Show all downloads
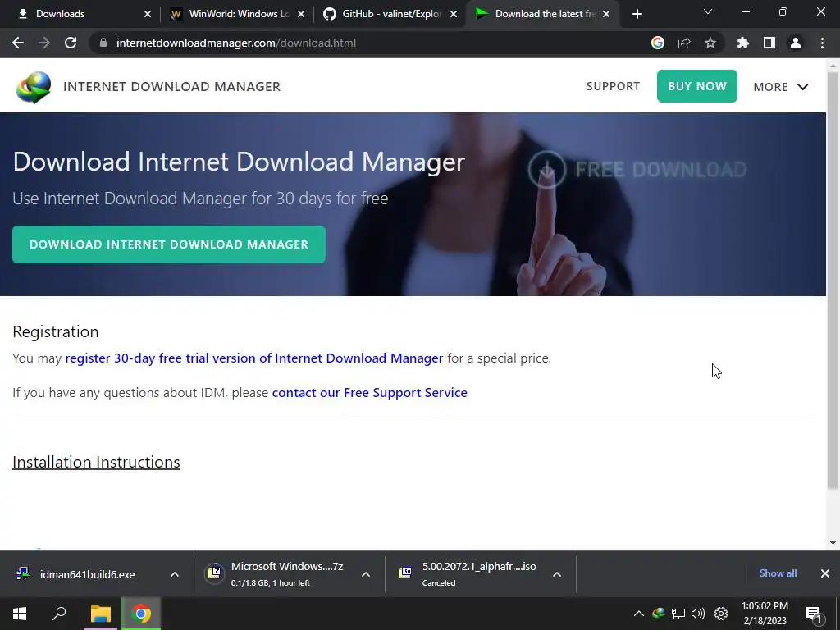This screenshot has height=630, width=840. tap(778, 573)
